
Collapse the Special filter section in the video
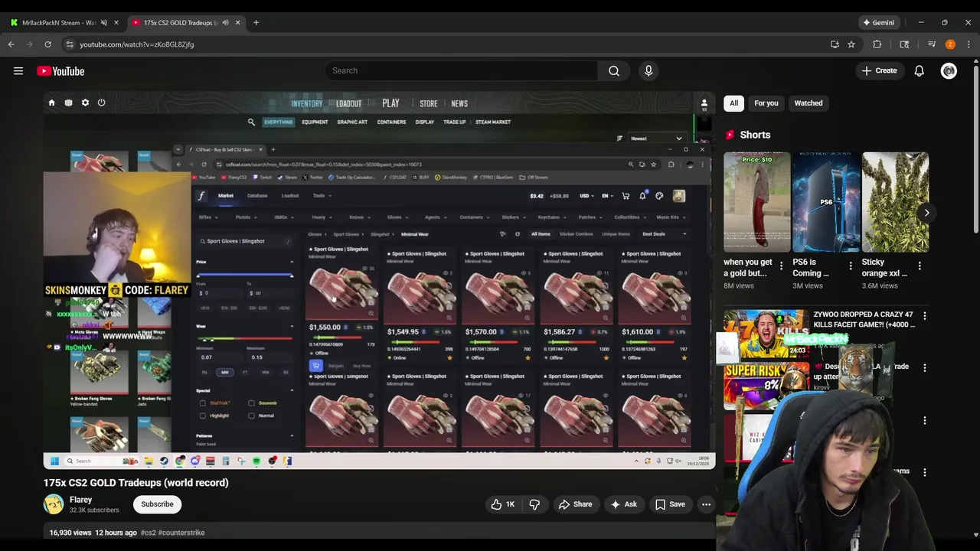291,390
